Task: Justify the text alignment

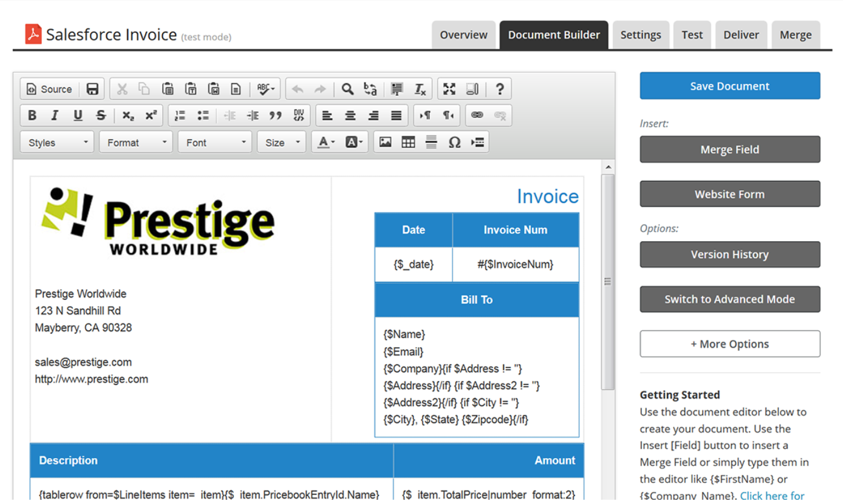Action: click(396, 115)
